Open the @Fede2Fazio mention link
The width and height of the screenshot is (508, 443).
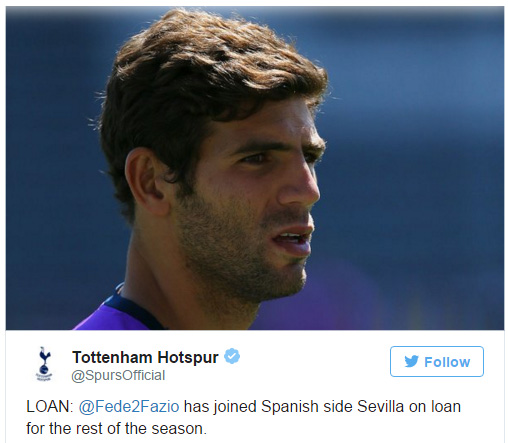[129, 407]
